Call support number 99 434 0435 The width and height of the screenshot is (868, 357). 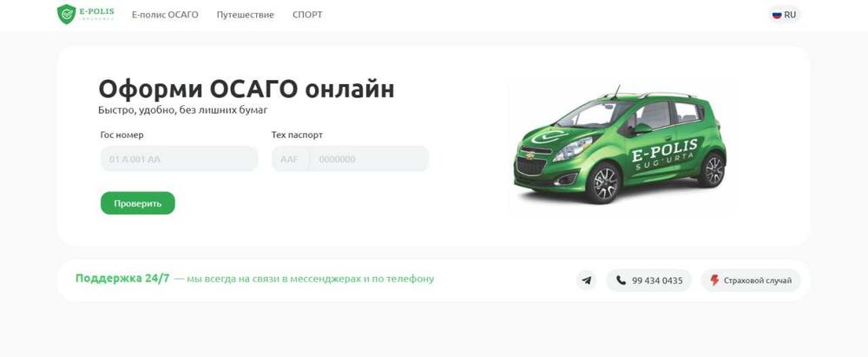(x=648, y=281)
